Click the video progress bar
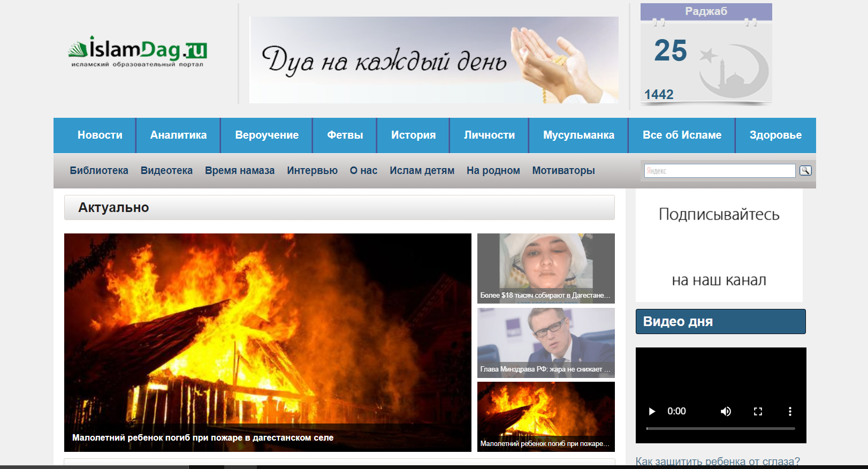The image size is (868, 469). (x=720, y=429)
